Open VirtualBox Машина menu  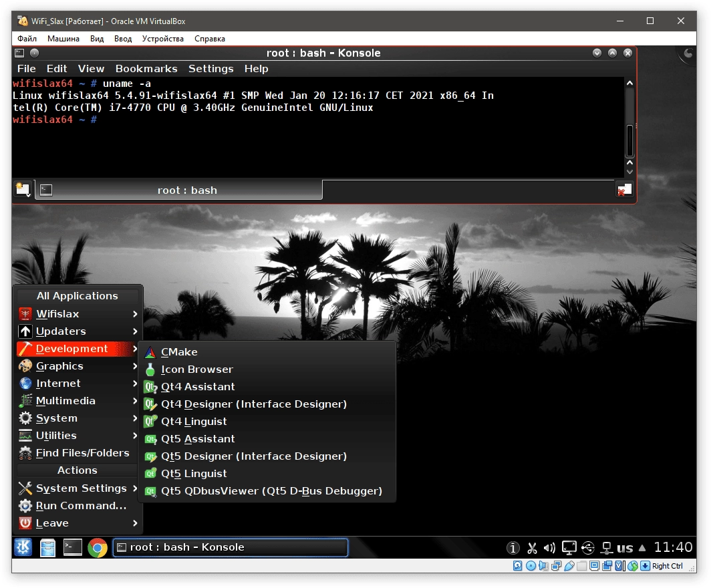click(63, 39)
